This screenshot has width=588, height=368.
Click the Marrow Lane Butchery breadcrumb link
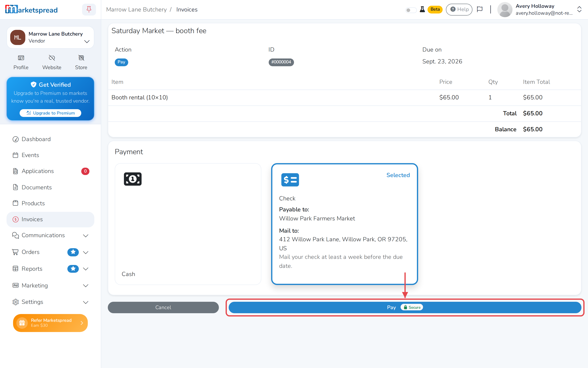(136, 9)
